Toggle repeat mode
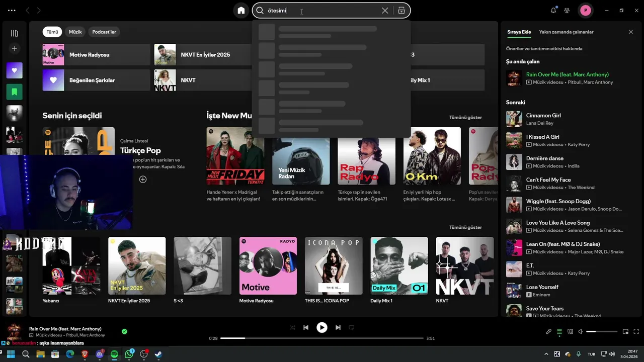Viewport: 644px width, 362px height. pyautogui.click(x=352, y=327)
